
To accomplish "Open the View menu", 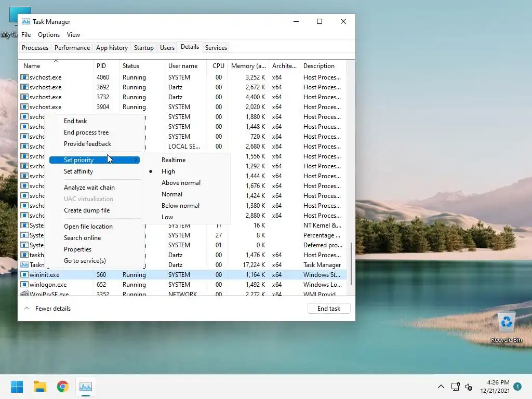I will 73,35.
